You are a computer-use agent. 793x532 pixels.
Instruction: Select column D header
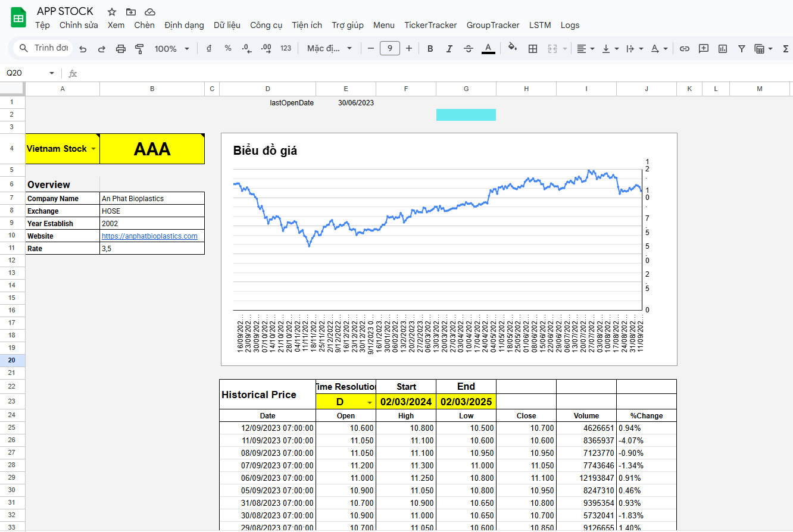click(x=267, y=89)
